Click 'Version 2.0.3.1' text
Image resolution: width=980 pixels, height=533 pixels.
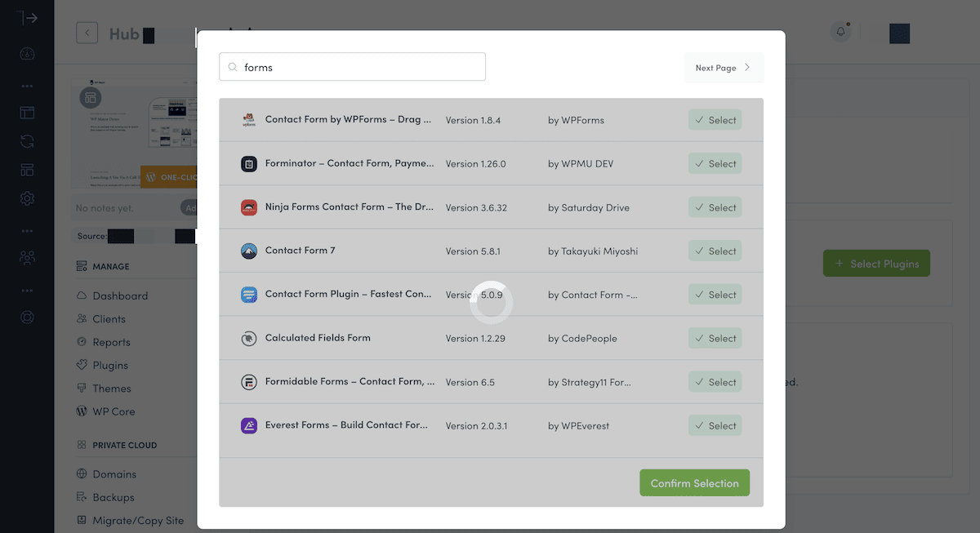(476, 426)
